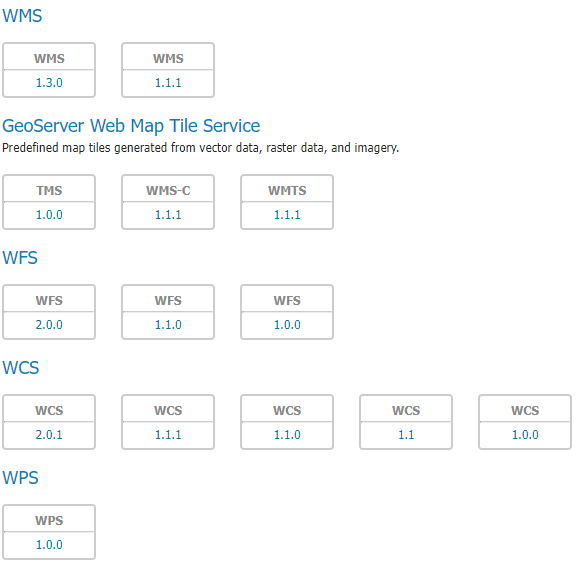Open the WMTS 1.1.1 link
Image resolution: width=583 pixels, height=566 pixels.
[x=287, y=215]
